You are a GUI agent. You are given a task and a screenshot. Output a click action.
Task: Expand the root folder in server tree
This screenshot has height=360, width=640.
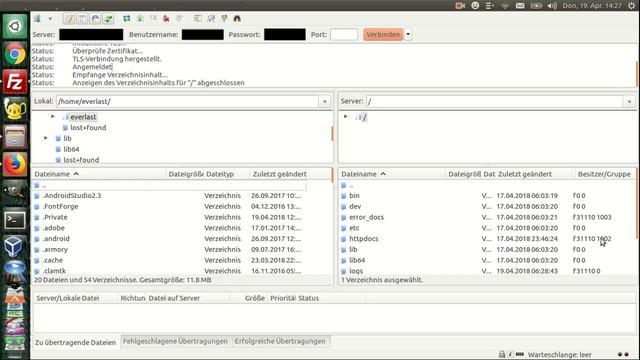click(346, 117)
